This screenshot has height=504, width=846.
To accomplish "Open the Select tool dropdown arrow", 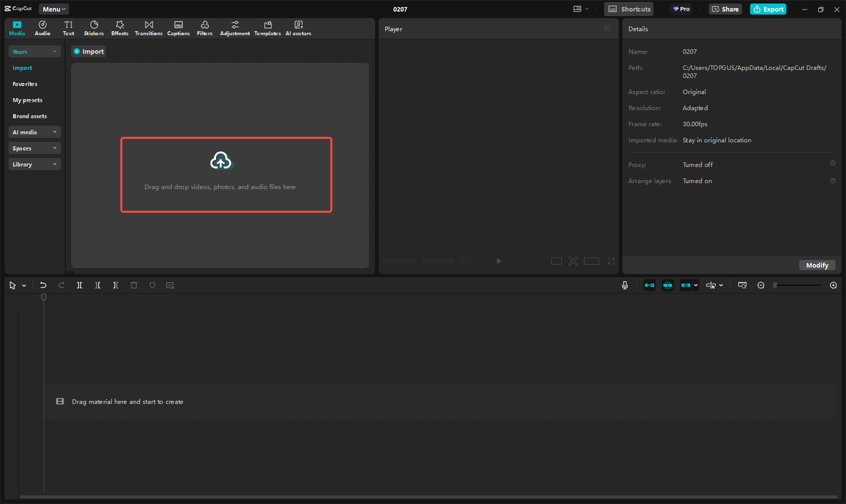I will pos(24,285).
